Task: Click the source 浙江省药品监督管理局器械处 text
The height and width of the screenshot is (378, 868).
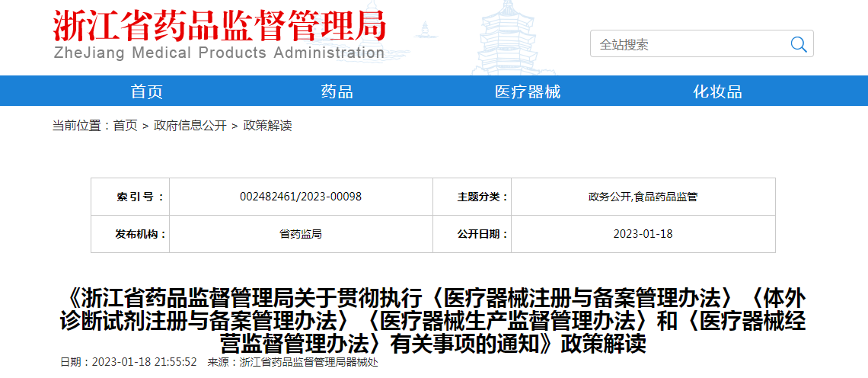Action: pyautogui.click(x=293, y=363)
